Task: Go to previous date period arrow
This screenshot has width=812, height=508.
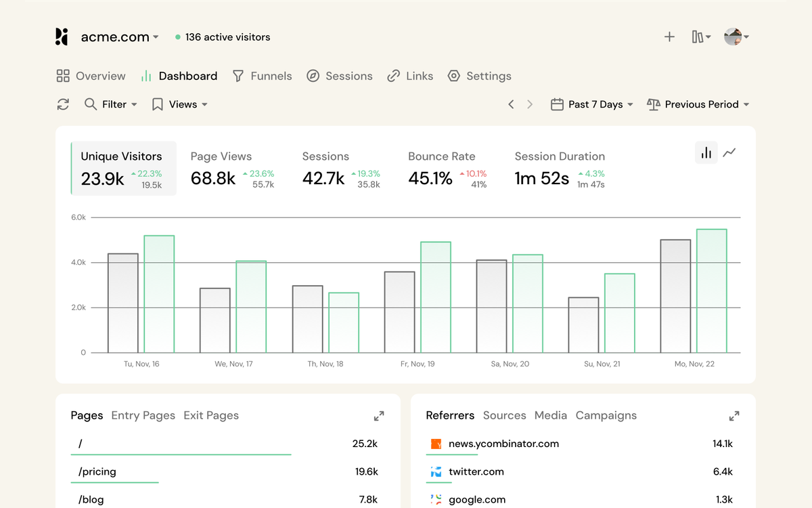Action: click(511, 104)
